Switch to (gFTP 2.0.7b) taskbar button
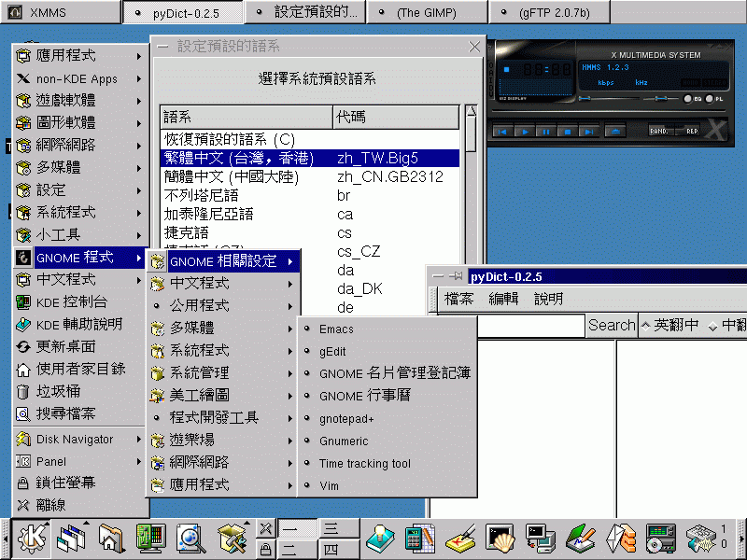The width and height of the screenshot is (747, 560). (x=550, y=12)
